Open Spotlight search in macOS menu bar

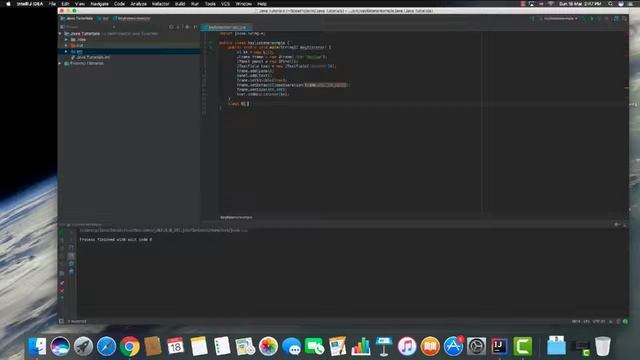(x=610, y=4)
